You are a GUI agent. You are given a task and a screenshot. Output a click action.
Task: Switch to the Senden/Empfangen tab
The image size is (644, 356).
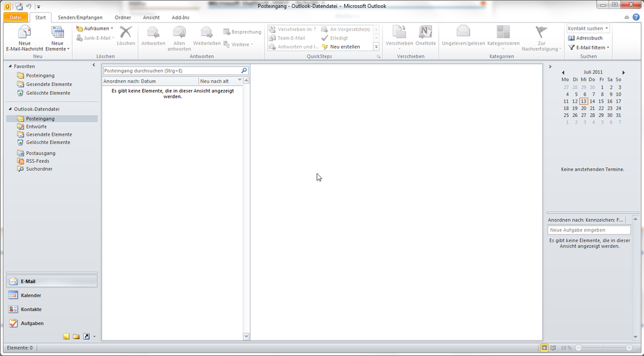[x=80, y=17]
